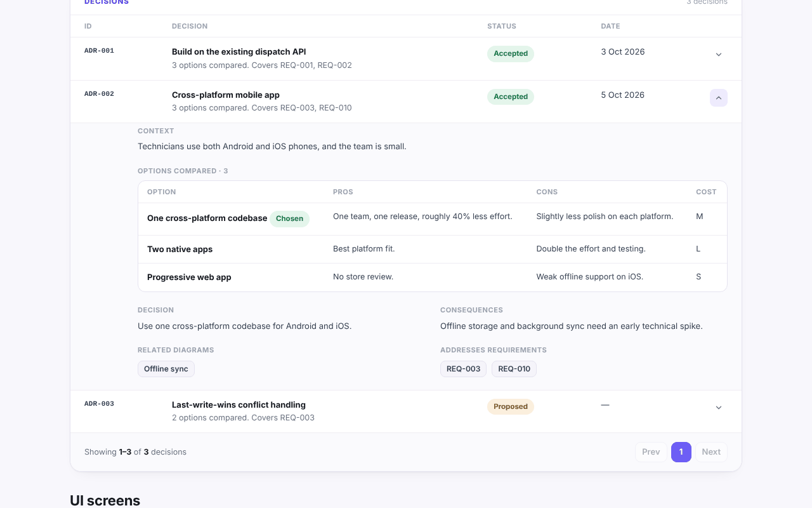Viewport: 812px width, 508px height.
Task: Collapse the ADR-002 decision details
Action: pos(719,98)
